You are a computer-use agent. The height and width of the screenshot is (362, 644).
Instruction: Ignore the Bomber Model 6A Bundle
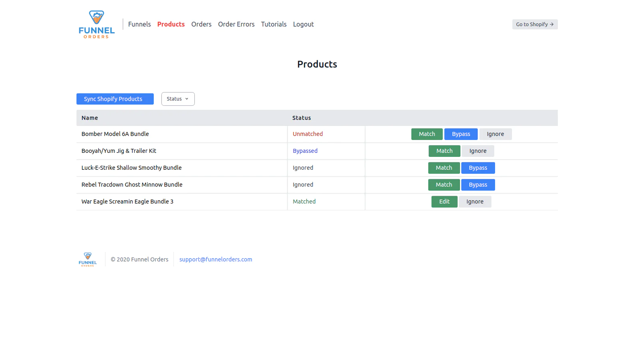(x=495, y=134)
